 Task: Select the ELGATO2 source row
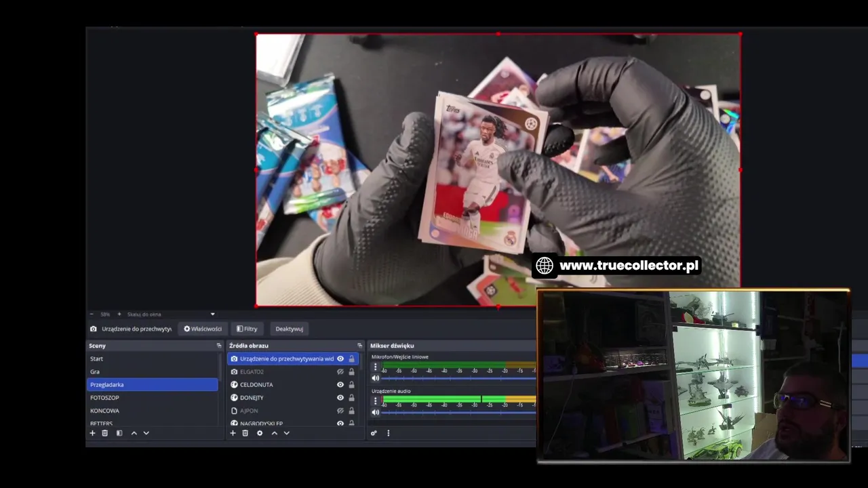[292, 371]
